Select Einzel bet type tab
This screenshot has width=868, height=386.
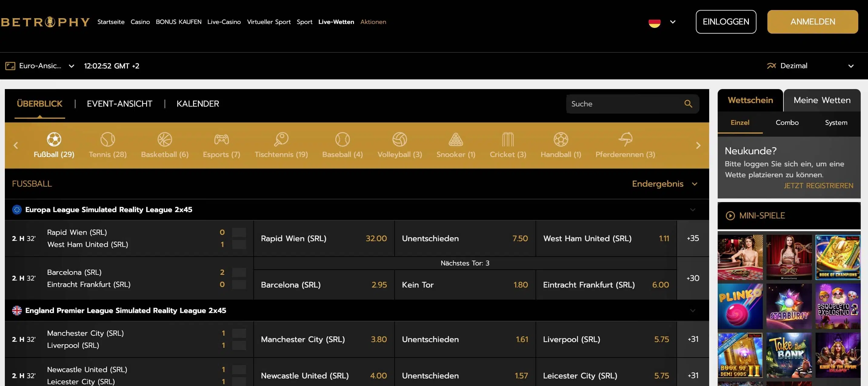click(x=740, y=123)
